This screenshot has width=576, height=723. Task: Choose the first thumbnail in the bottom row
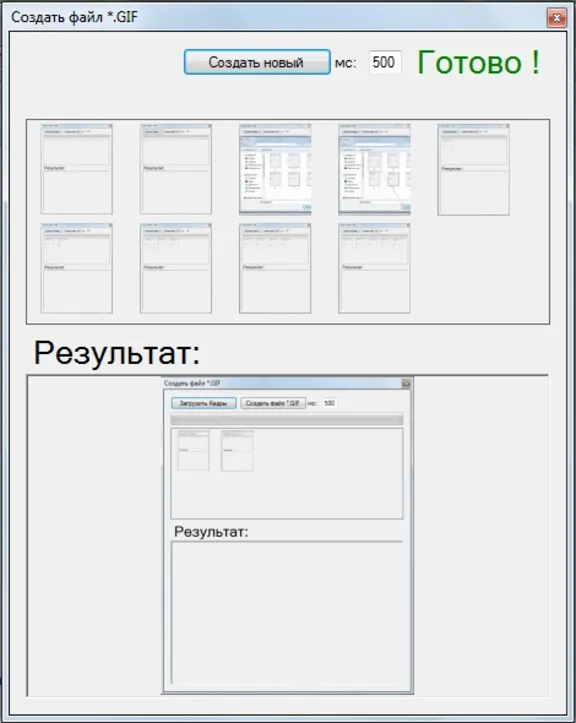(x=77, y=268)
